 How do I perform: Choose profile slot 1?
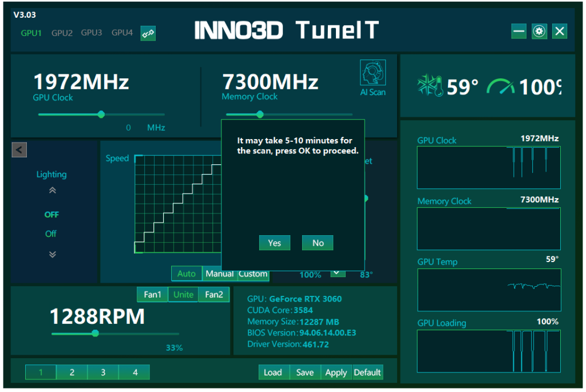(41, 372)
